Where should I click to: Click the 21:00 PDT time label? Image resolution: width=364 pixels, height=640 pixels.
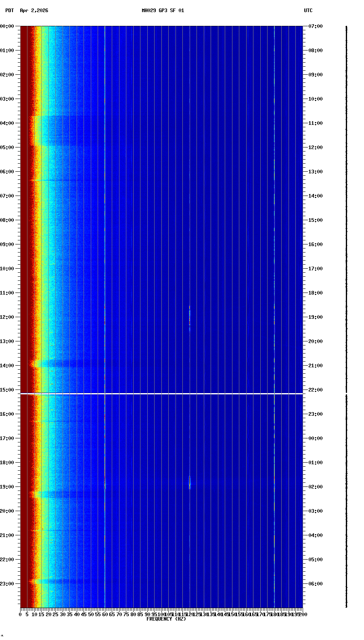coord(7,535)
